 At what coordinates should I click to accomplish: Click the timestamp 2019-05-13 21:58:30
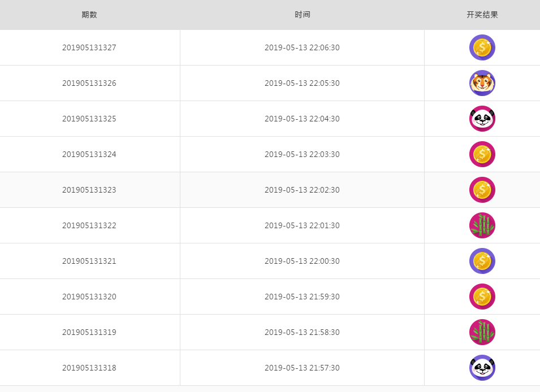pyautogui.click(x=302, y=332)
